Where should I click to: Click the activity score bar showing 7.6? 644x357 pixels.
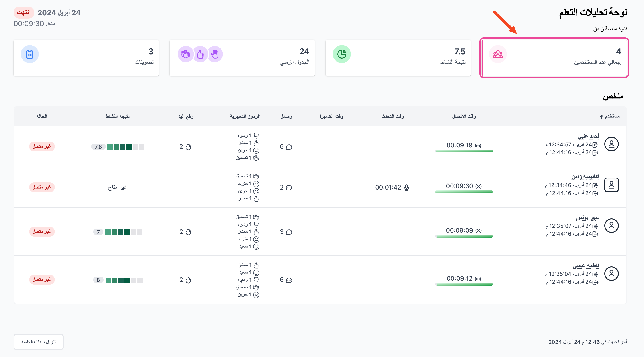click(126, 147)
